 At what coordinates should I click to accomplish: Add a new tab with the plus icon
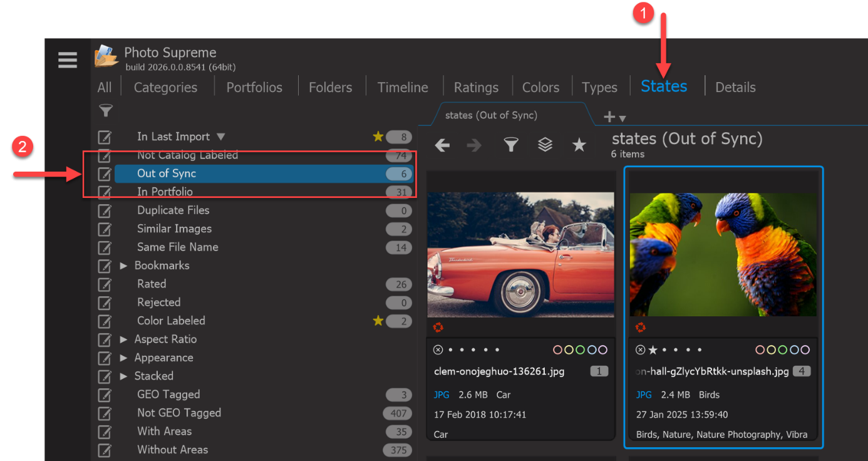[x=609, y=117]
